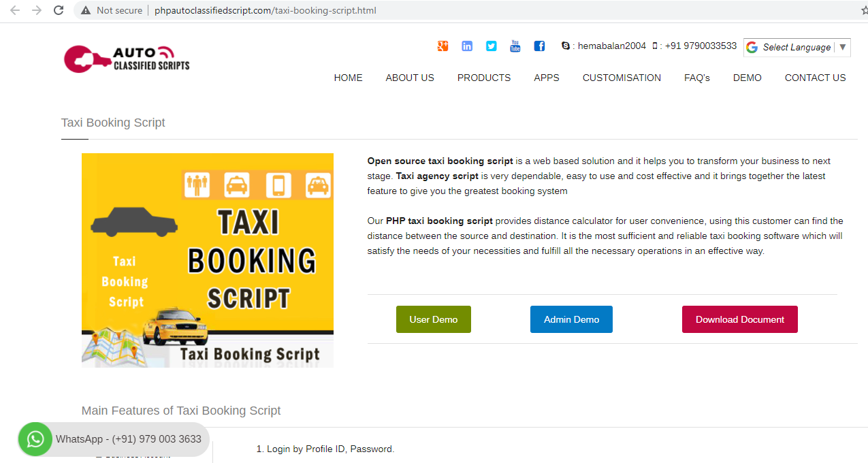Screen dimensions: 868x463
Task: Click the Skype icon beside hemabalan2004
Action: (x=566, y=46)
